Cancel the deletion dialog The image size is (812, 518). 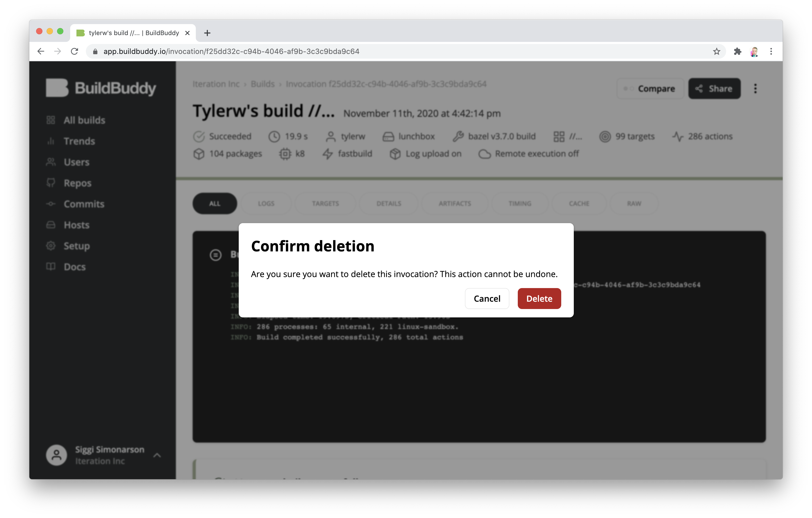point(487,298)
